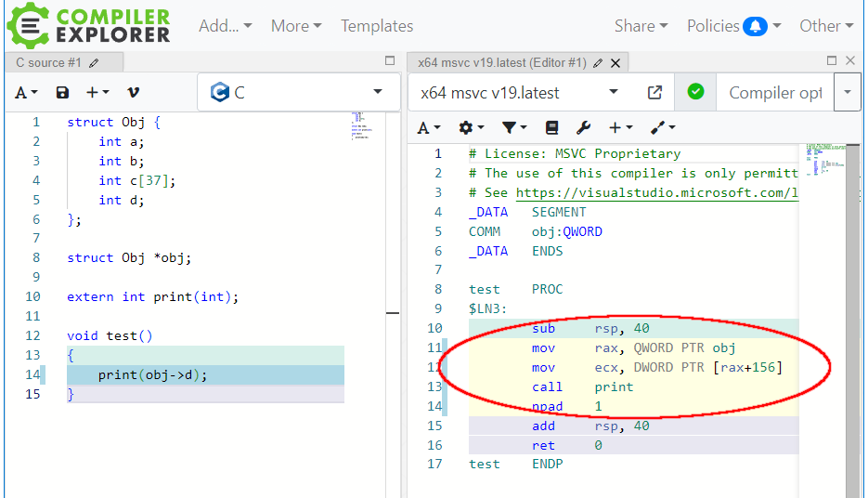Open the output settings gear dropdown
868x498 pixels.
(471, 128)
